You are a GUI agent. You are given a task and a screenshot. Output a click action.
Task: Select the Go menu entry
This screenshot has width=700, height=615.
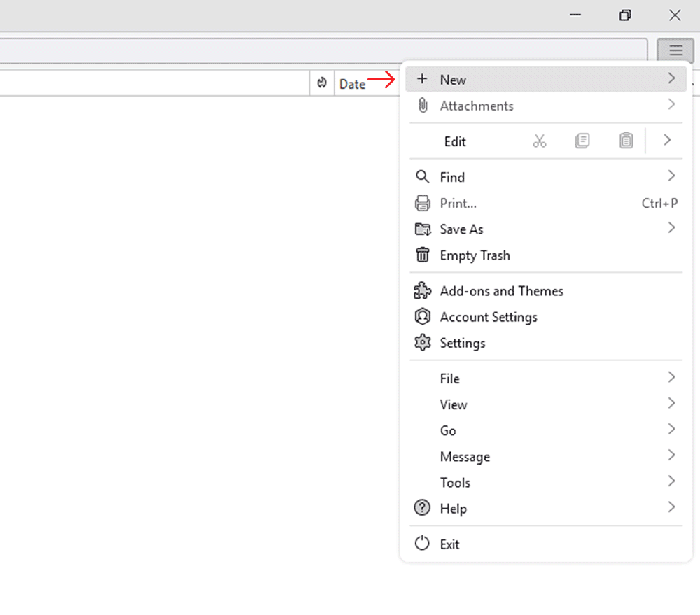(x=448, y=430)
